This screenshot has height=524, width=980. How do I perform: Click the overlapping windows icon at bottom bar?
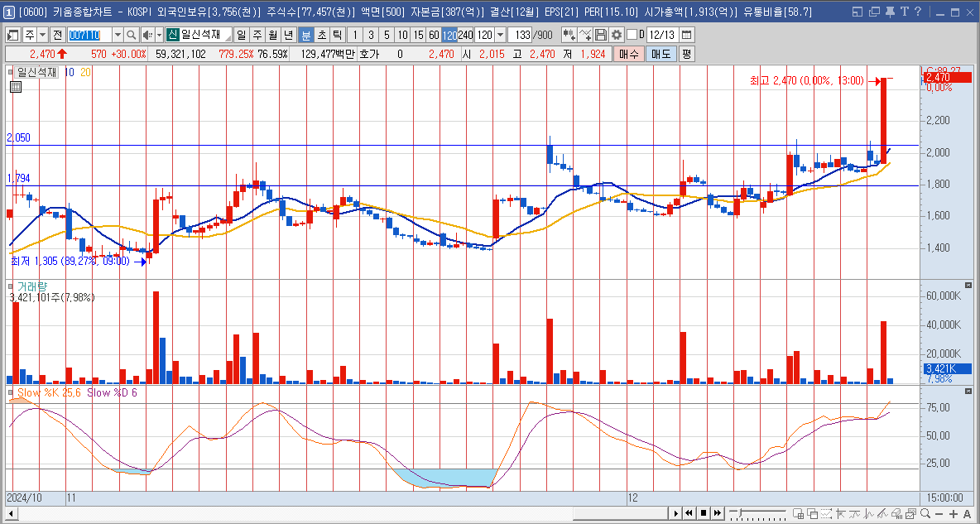[x=813, y=513]
